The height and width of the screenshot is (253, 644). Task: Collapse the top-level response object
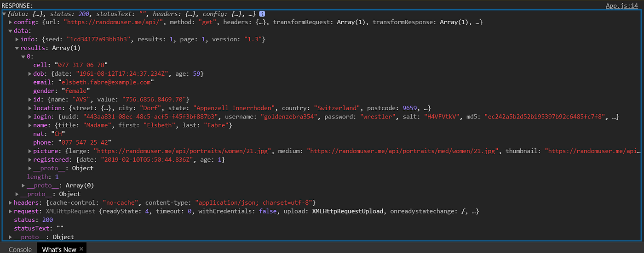coord(5,14)
